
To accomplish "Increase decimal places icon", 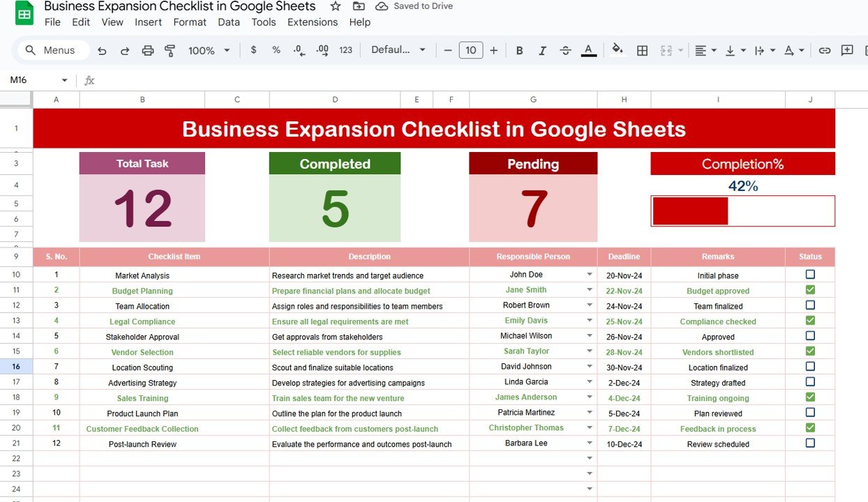I will coord(322,50).
